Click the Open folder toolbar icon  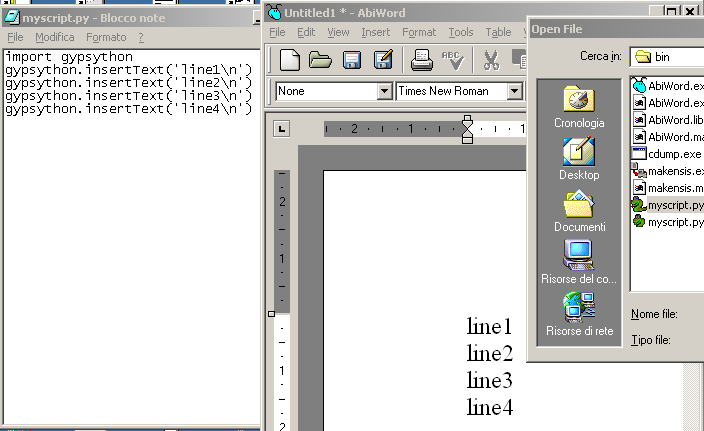tap(320, 60)
